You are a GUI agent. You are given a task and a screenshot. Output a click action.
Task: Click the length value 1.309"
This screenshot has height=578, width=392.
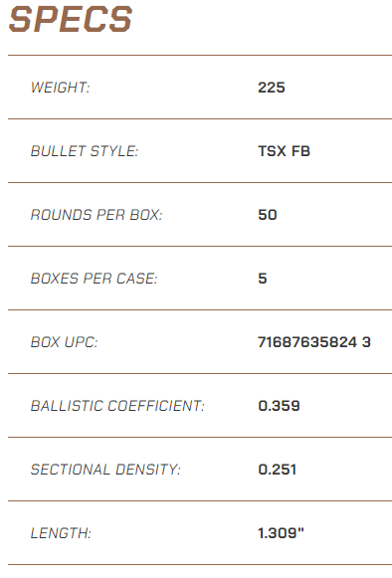point(281,533)
